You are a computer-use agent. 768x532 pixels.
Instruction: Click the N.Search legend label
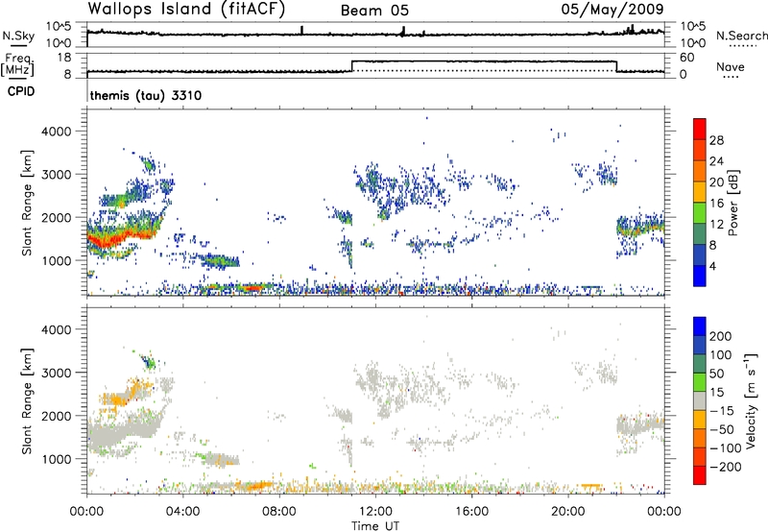(741, 36)
